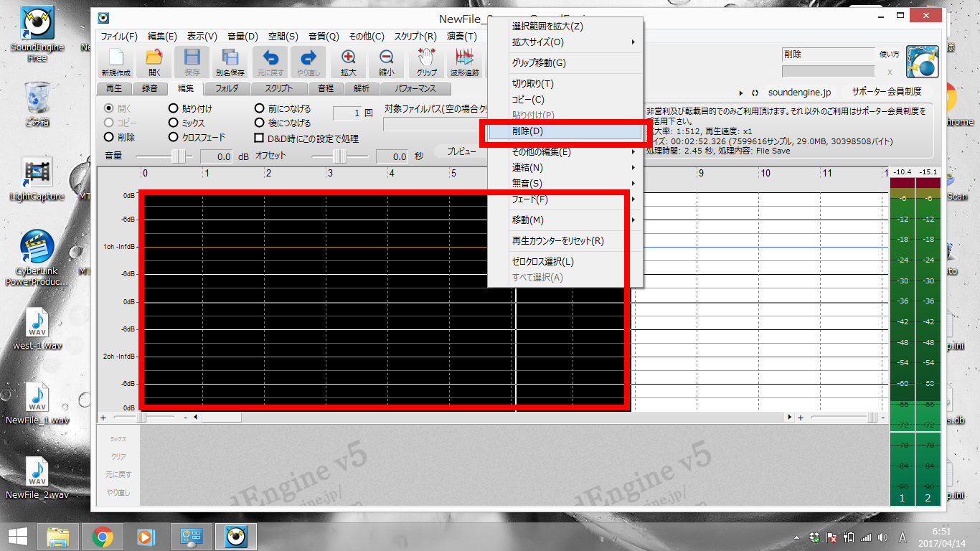Adjust the horizontal zoom slider below the waveform

coord(143,417)
